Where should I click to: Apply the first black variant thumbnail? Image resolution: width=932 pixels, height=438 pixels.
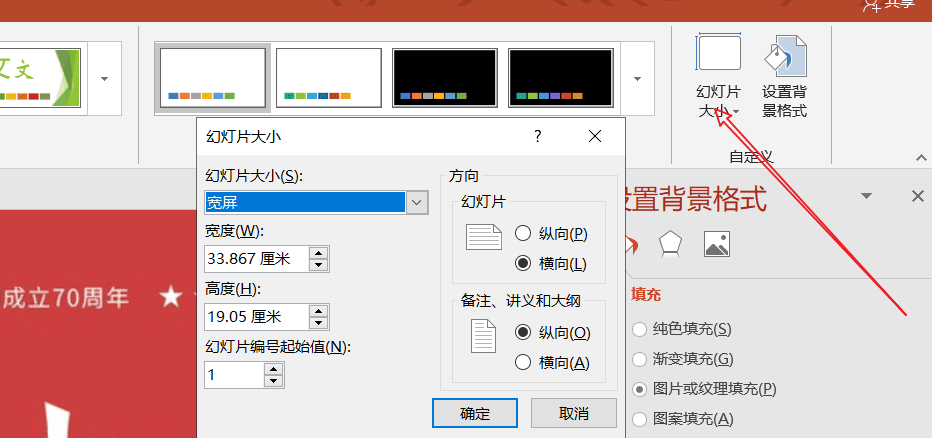(x=445, y=78)
